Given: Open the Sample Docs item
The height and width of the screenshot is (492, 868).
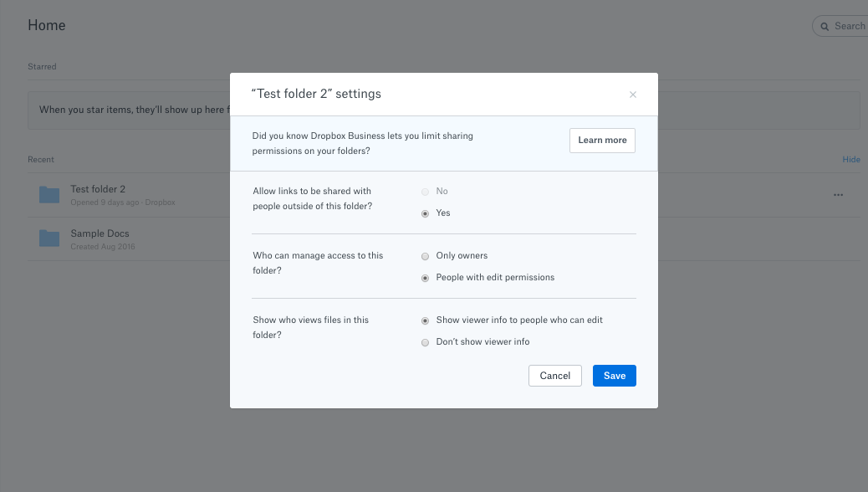Looking at the screenshot, I should 100,233.
